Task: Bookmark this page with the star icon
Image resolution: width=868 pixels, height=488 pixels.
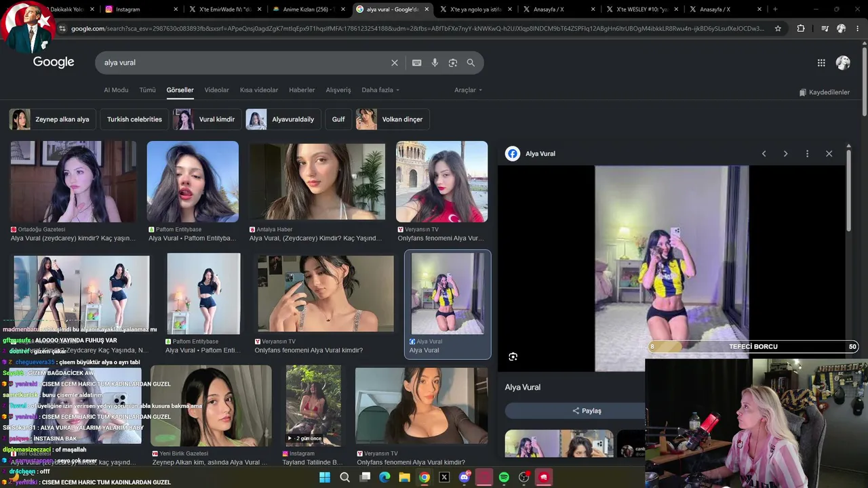Action: [x=778, y=28]
